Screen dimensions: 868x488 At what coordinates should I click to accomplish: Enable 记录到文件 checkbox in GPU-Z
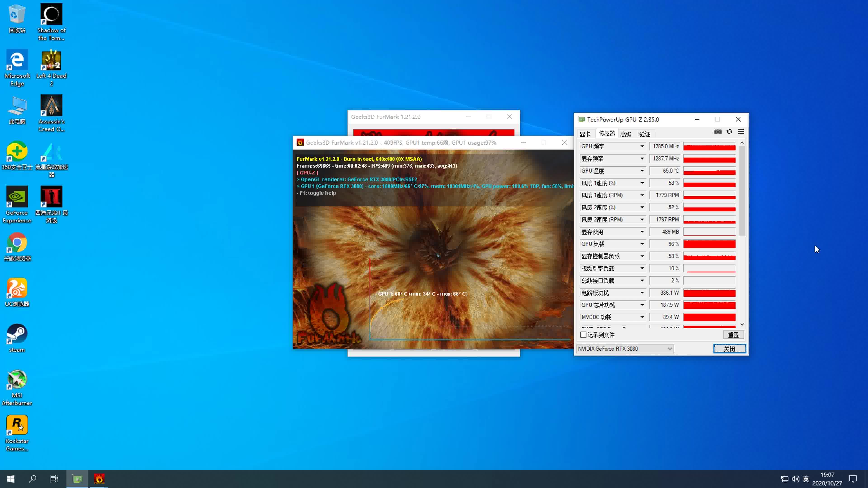click(x=583, y=334)
